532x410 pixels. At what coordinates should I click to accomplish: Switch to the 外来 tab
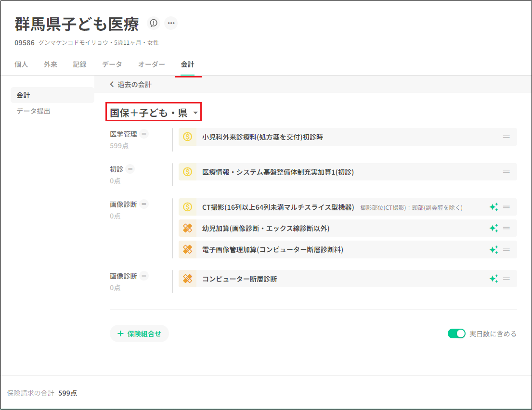[51, 64]
